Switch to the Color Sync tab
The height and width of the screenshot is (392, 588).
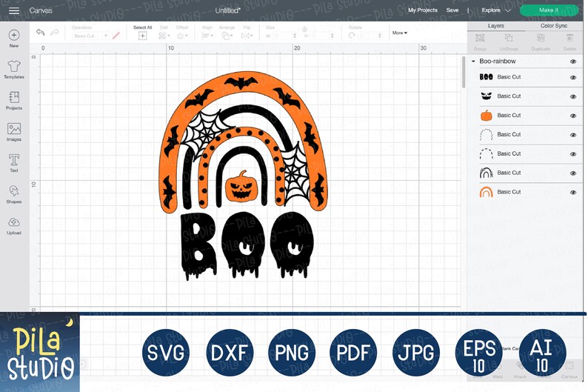(554, 26)
